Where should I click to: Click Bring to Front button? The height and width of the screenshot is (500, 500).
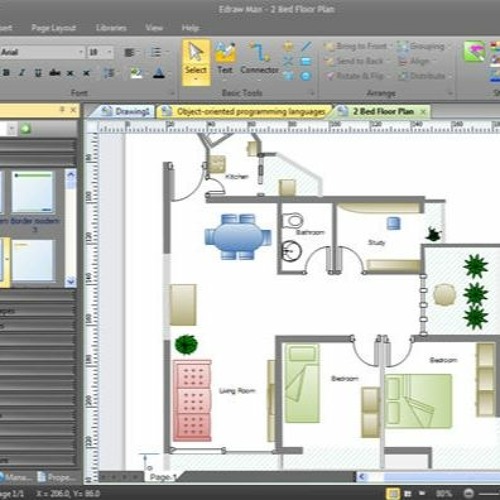(x=356, y=46)
